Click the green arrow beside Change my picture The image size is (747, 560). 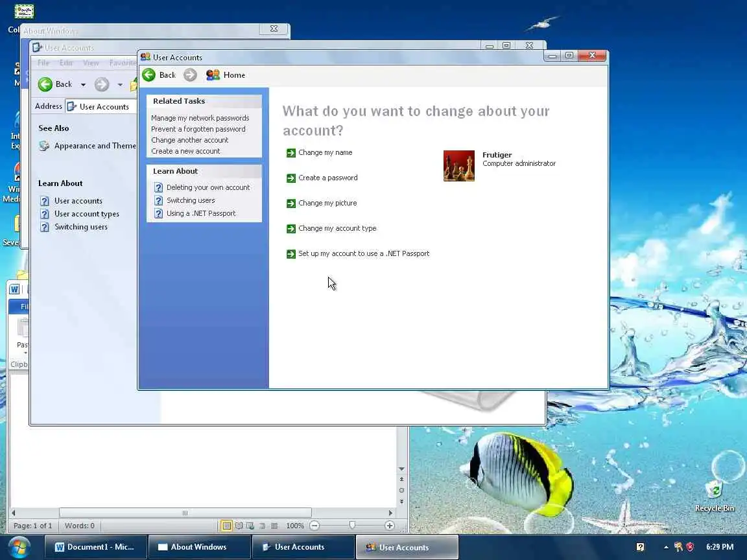pos(290,204)
